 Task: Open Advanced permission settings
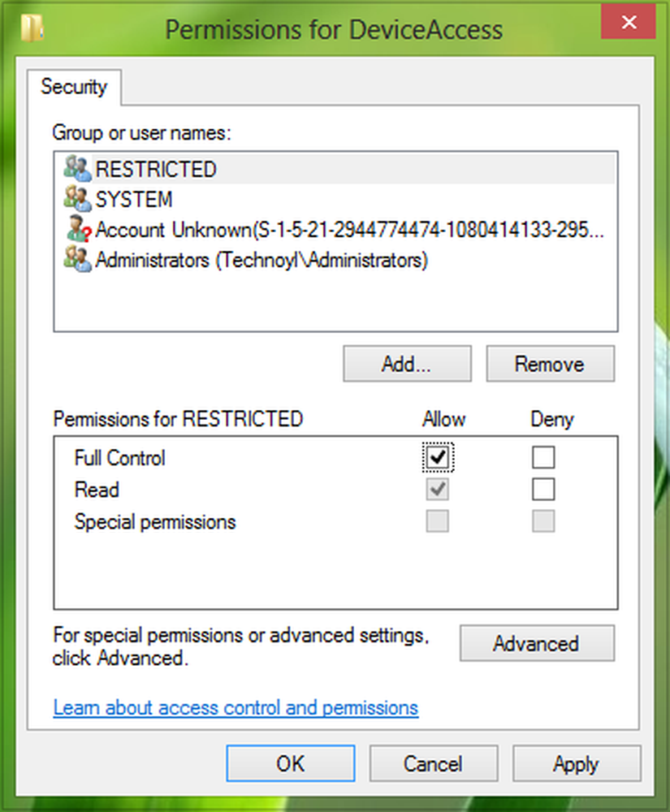[x=536, y=644]
